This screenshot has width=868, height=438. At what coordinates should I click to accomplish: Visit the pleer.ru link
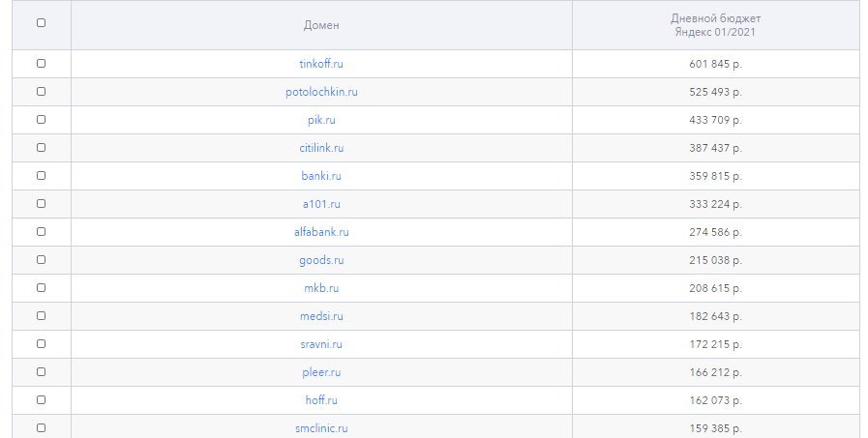pyautogui.click(x=321, y=372)
